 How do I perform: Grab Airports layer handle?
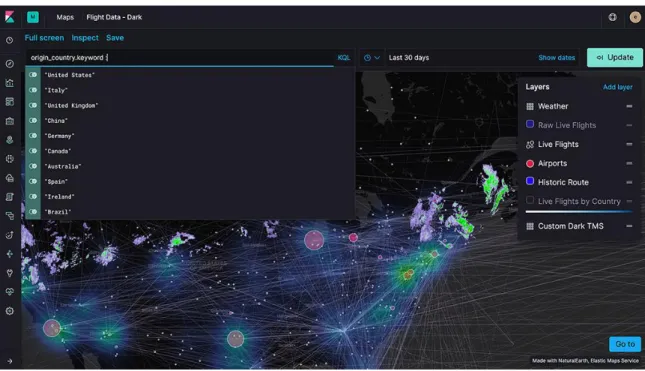629,164
